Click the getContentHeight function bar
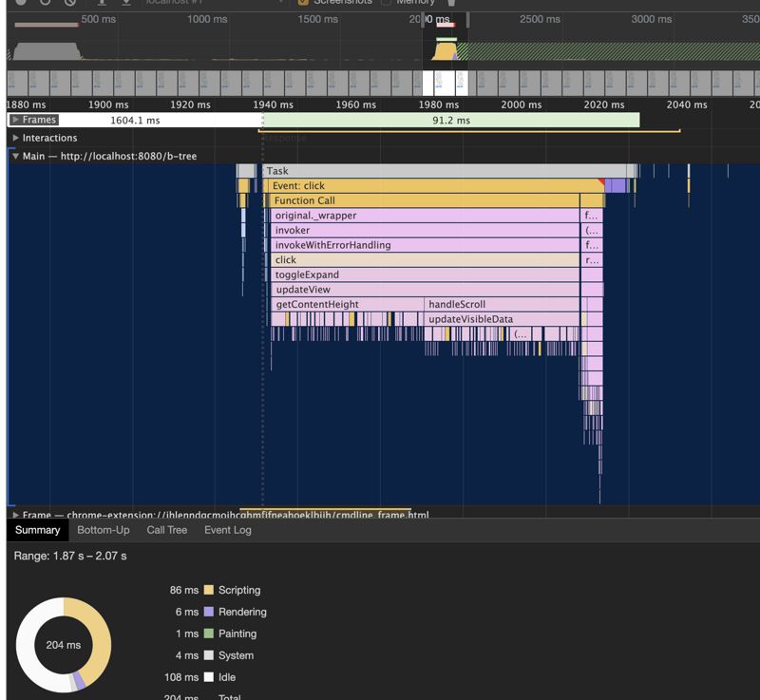Image resolution: width=760 pixels, height=700 pixels. click(x=347, y=305)
